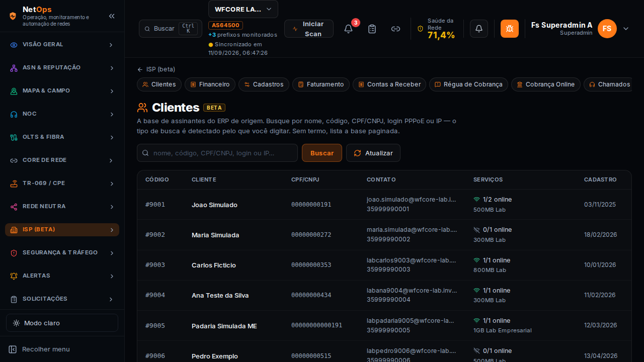Click the Saúde da Rede 71,4% indicator
Viewport: 644px width, 362px height.
pos(436,29)
